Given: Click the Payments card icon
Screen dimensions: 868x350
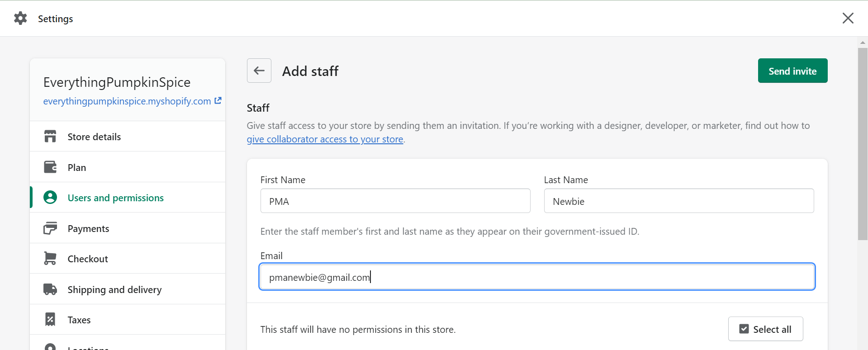Looking at the screenshot, I should 50,228.
